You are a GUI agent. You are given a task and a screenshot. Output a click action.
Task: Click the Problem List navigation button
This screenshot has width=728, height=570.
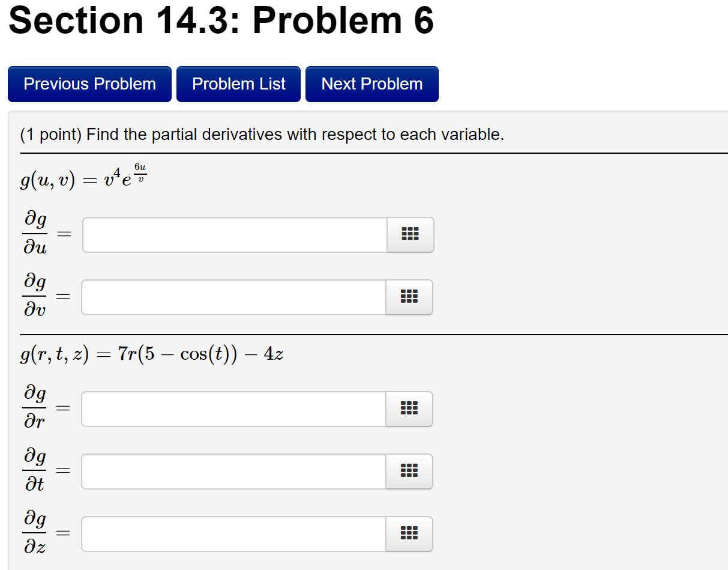[238, 83]
